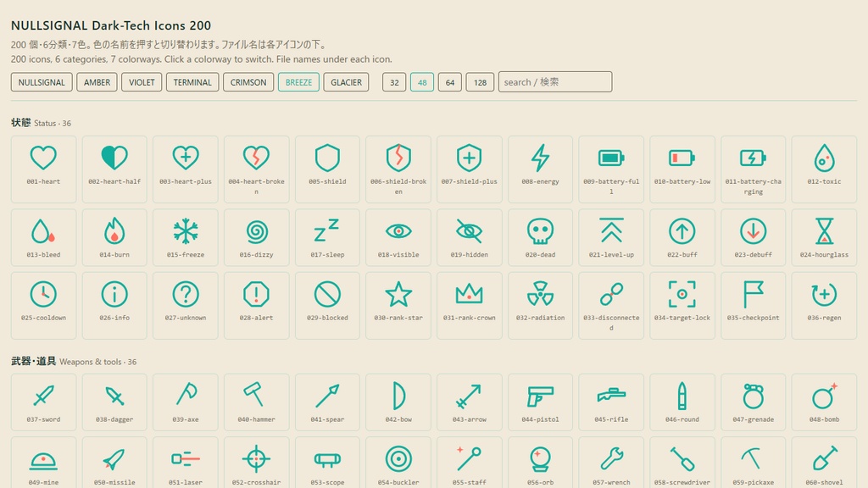Click the 014-burn flame icon

[114, 231]
